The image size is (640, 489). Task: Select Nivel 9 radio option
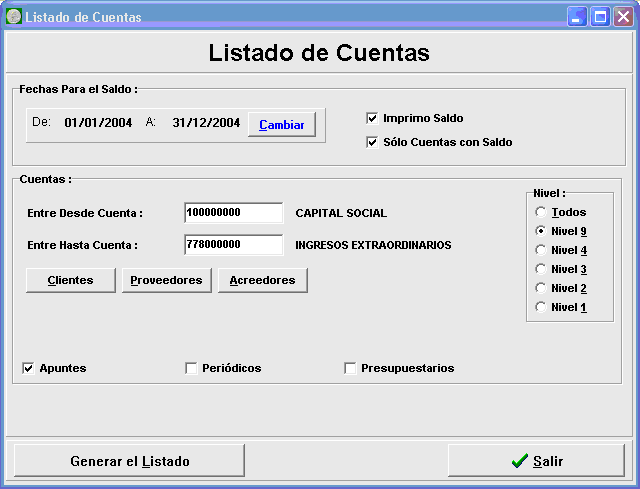tap(541, 231)
